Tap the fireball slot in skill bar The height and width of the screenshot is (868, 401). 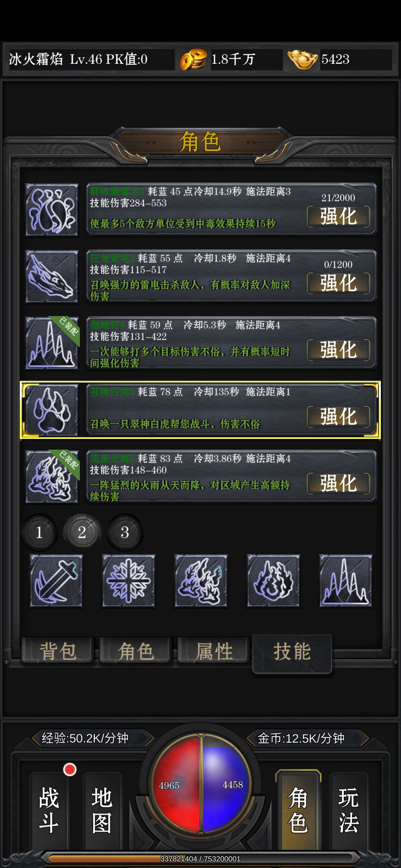pos(273,581)
